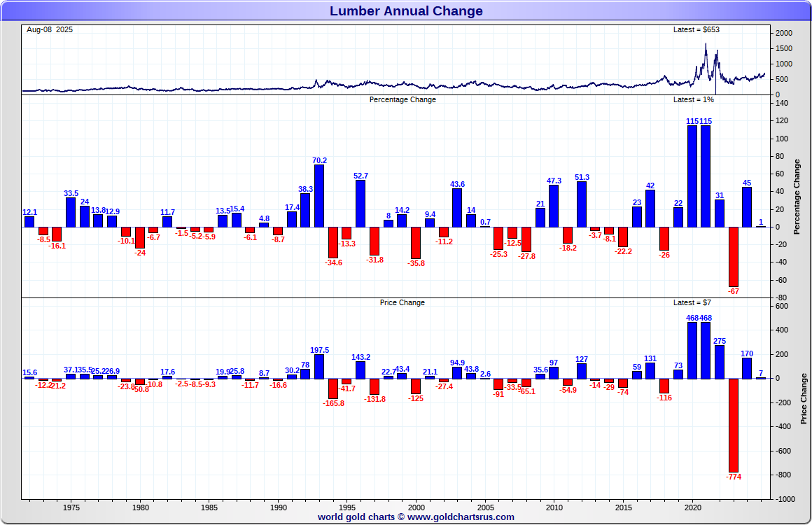This screenshot has height=525, width=812.
Task: Click the -35.8 percentage label
Action: [x=416, y=263]
